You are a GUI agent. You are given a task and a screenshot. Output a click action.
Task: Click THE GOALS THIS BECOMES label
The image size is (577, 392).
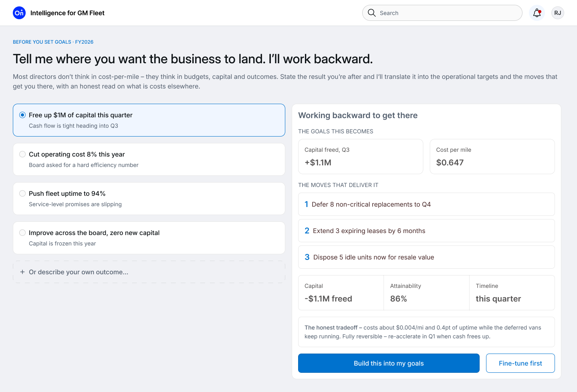pyautogui.click(x=336, y=131)
